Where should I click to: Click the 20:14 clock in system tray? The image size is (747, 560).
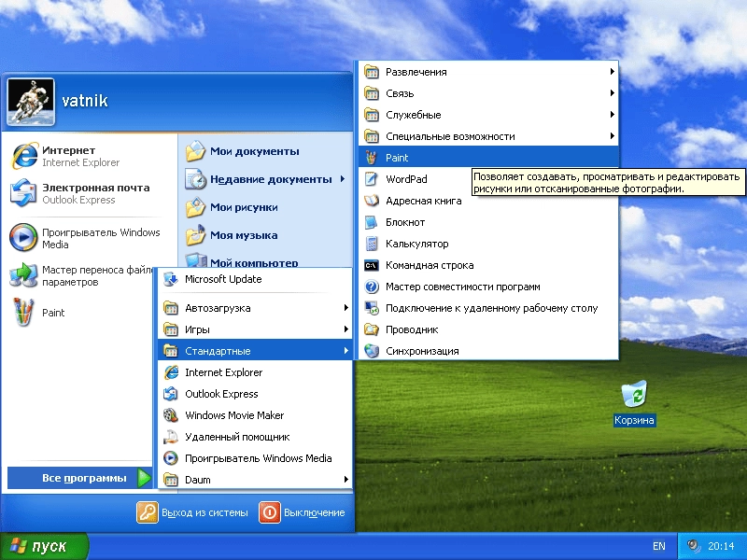click(721, 546)
